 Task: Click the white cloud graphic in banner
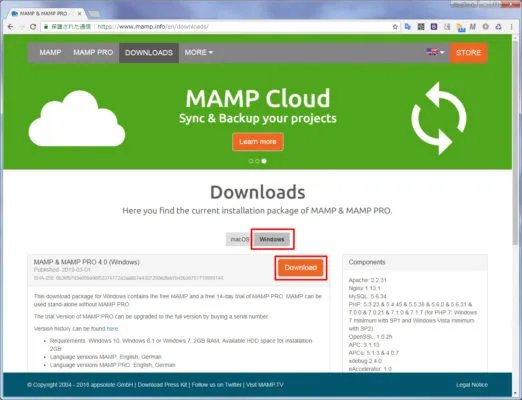tap(77, 118)
